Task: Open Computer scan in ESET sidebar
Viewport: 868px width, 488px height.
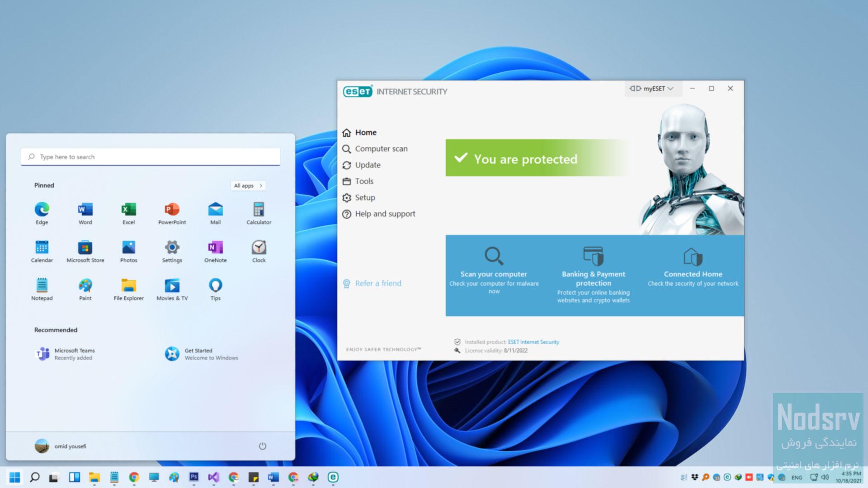Action: click(x=375, y=149)
